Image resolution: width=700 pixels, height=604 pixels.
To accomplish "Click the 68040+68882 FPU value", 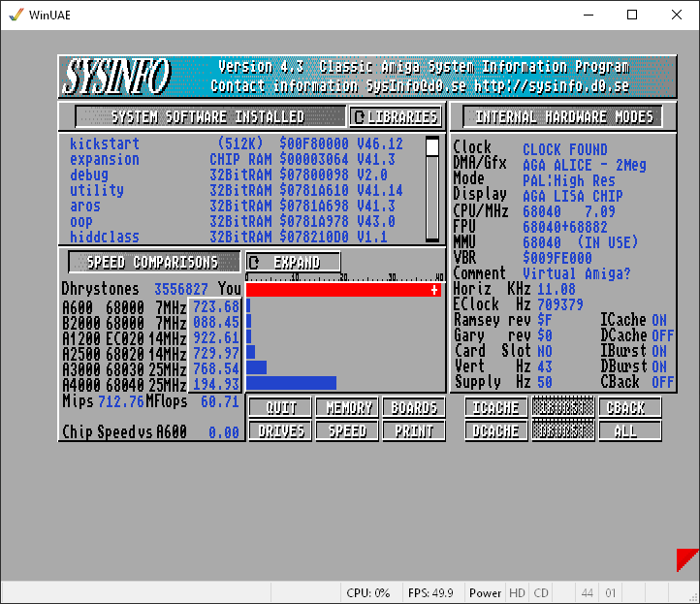I will (x=564, y=227).
